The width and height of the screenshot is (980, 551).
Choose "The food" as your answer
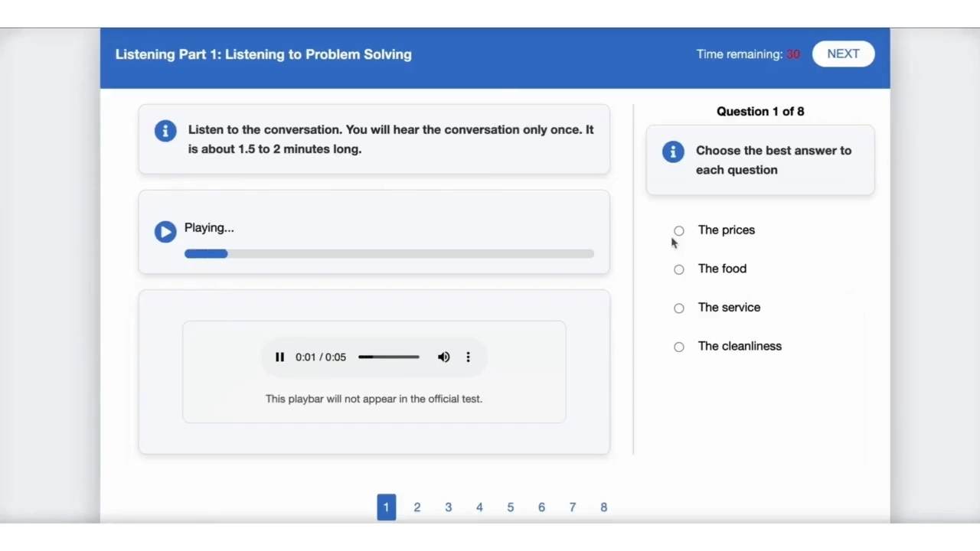pyautogui.click(x=678, y=269)
